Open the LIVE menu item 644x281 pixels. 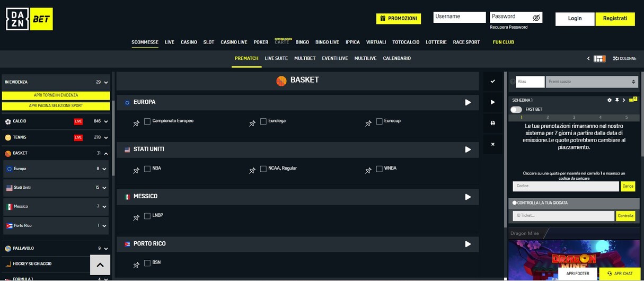point(170,42)
